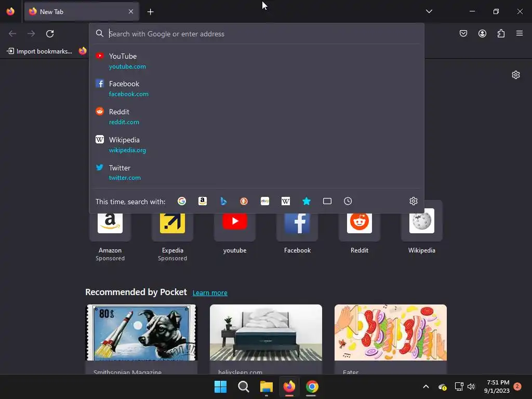Reload the current page

click(50, 34)
